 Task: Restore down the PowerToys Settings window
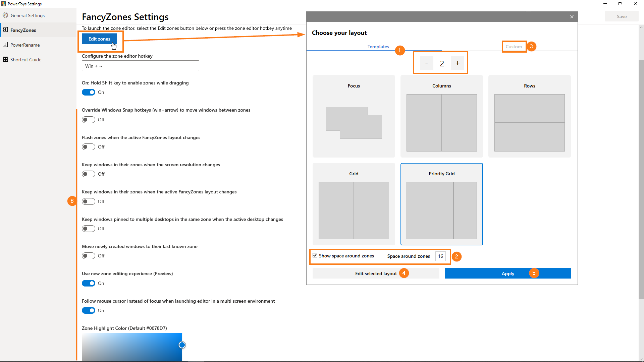click(620, 4)
